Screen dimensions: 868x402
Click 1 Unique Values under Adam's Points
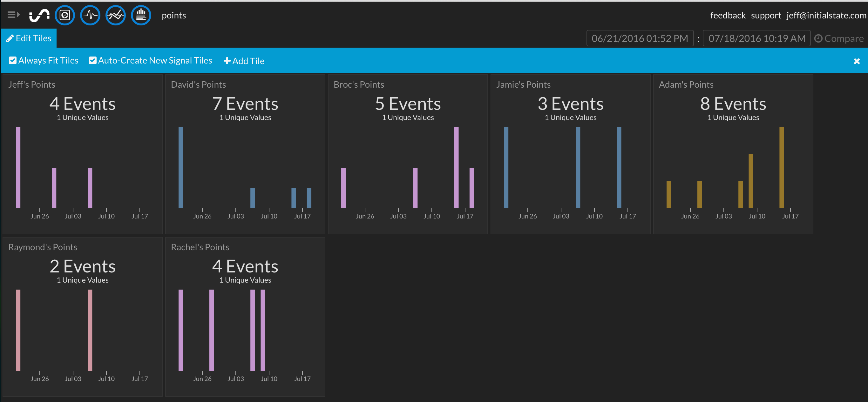click(x=733, y=117)
